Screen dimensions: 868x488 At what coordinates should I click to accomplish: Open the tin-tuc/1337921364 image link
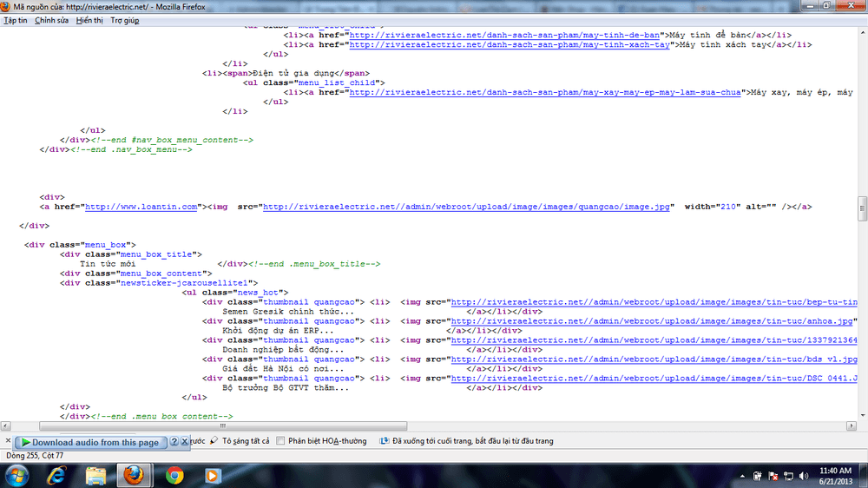point(654,340)
